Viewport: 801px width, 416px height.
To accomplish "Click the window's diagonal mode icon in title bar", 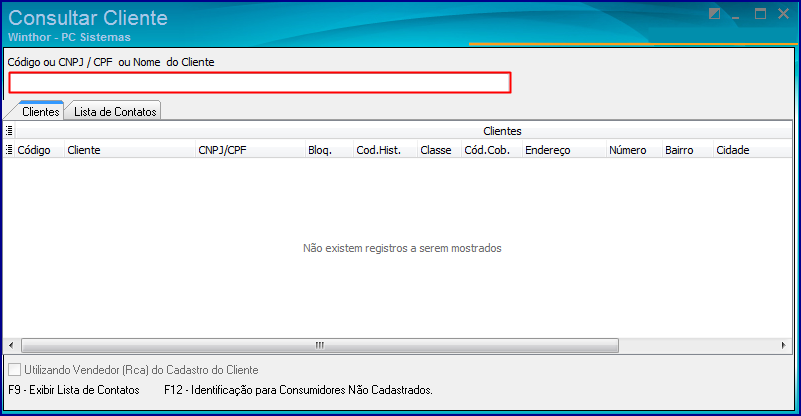I will pyautogui.click(x=714, y=14).
